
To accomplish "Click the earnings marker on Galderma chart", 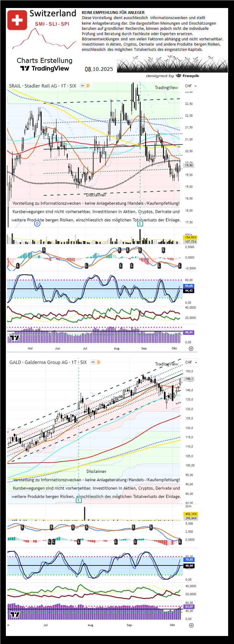I will point(79,500).
